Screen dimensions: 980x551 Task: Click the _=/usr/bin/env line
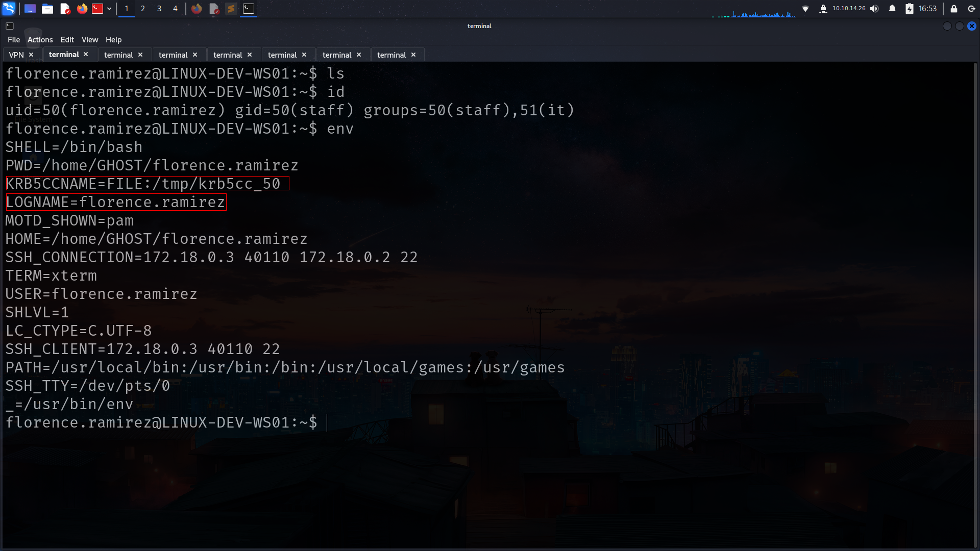tap(69, 404)
